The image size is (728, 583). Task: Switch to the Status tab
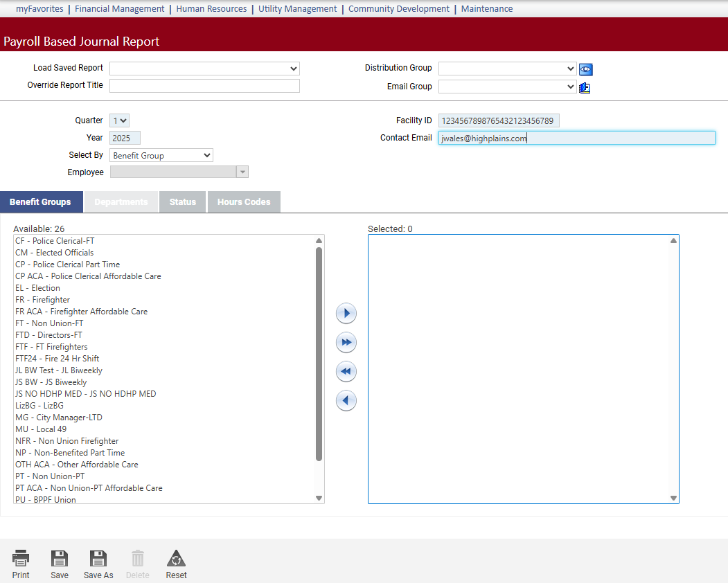point(183,202)
